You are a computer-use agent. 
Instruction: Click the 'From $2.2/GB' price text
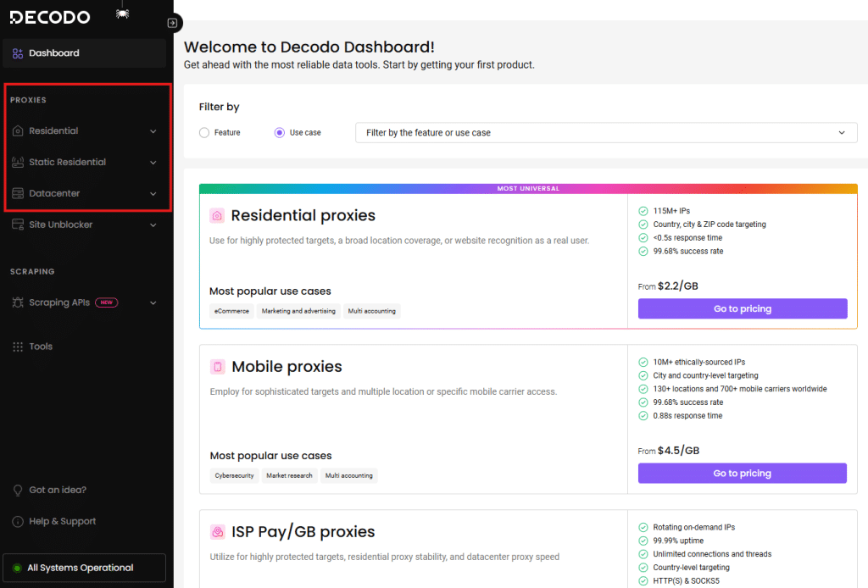click(x=668, y=286)
